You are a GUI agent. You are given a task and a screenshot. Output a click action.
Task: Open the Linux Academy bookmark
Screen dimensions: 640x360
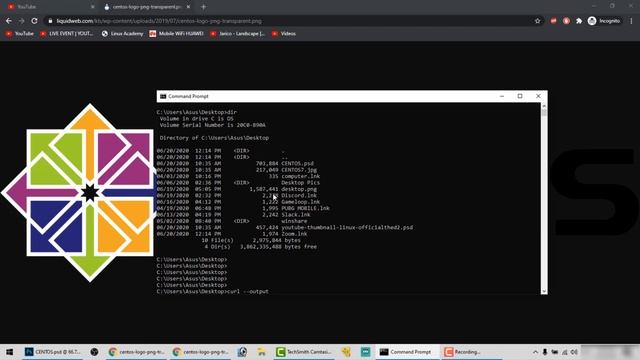point(122,34)
